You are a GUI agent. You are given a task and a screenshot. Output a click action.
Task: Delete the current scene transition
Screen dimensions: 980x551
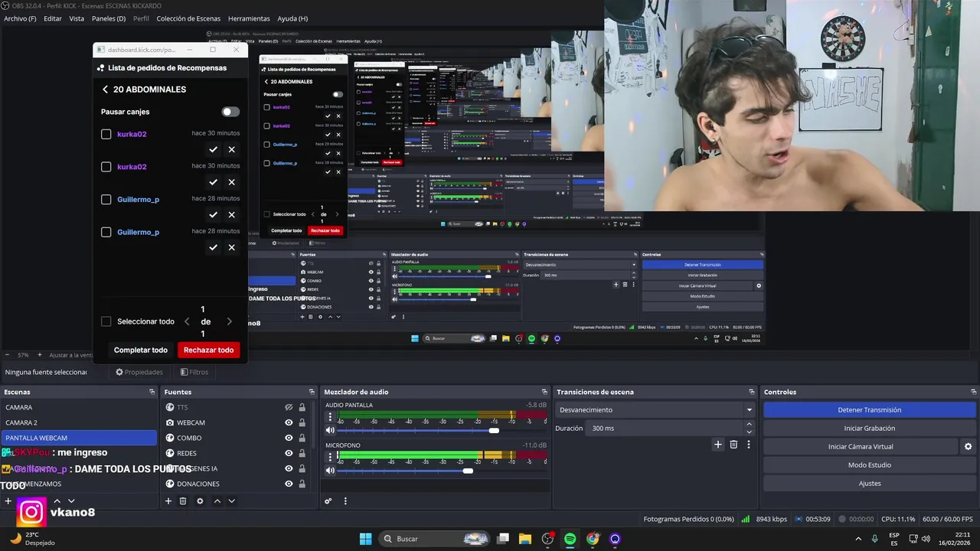(x=733, y=445)
